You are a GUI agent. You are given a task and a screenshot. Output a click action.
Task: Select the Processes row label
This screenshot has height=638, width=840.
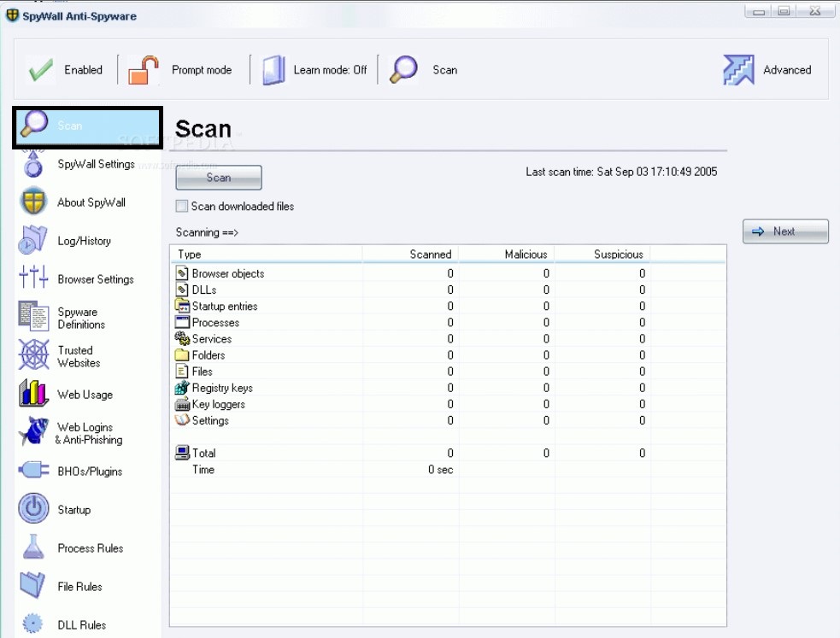point(215,323)
